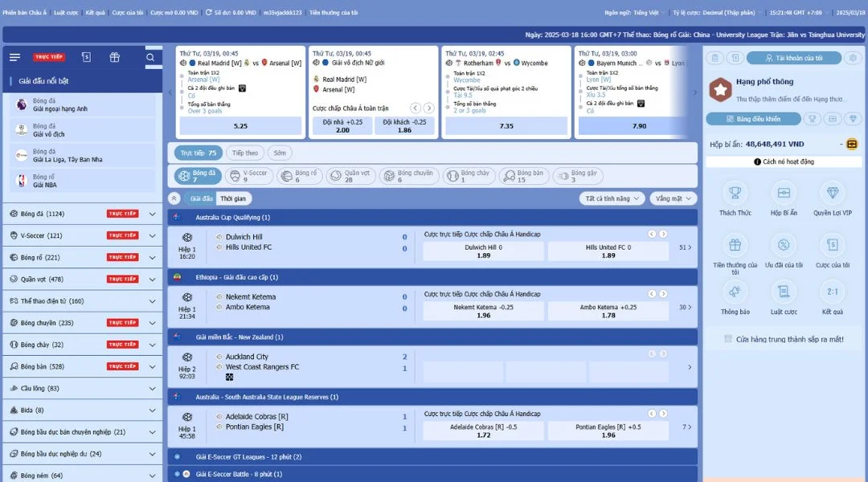Select the Trực tiếp 75 tab
Viewport: 868px width, 482px height.
[199, 153]
